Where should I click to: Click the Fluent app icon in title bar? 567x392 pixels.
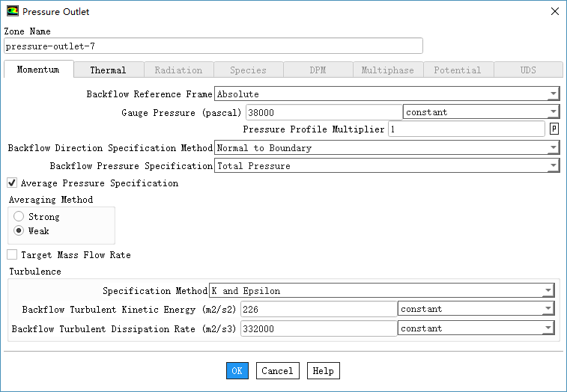(x=13, y=11)
